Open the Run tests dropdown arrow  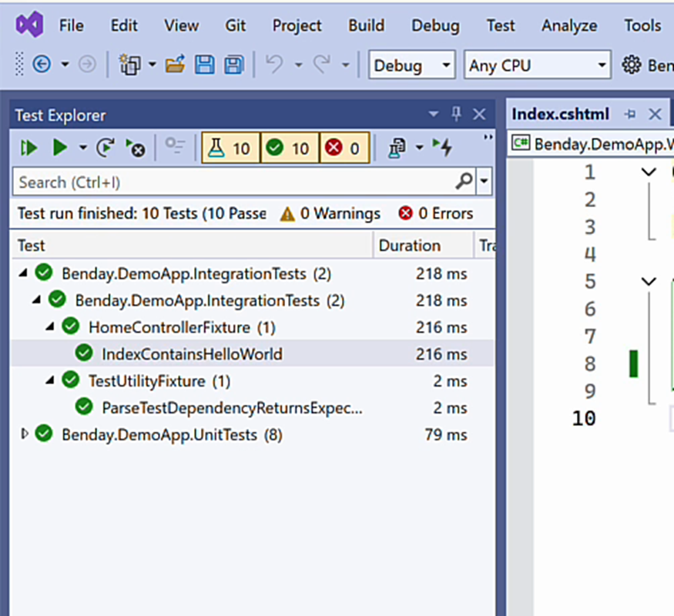(83, 148)
